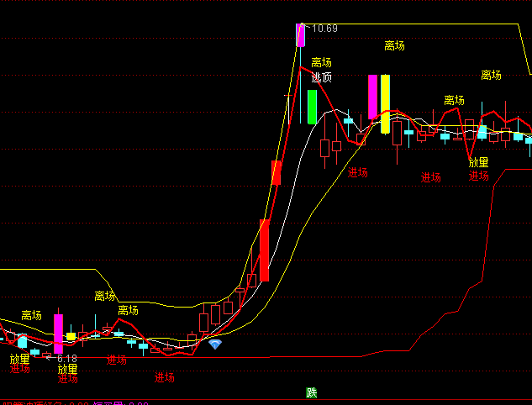Select the small yellow candle near 6.18
The image size is (532, 405).
pyautogui.click(x=71, y=336)
